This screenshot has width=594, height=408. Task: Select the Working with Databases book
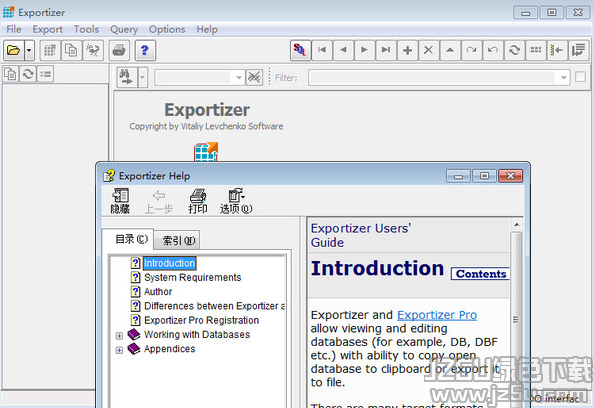(x=197, y=335)
